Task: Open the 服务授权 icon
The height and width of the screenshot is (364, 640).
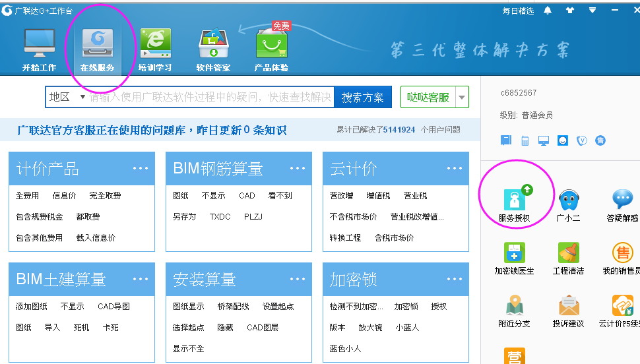Action: tap(514, 200)
